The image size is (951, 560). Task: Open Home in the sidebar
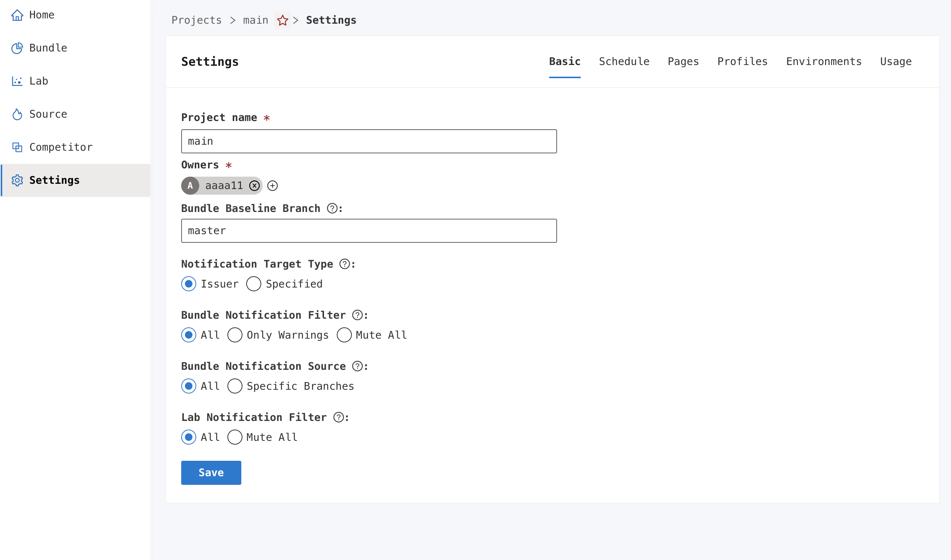pos(76,15)
